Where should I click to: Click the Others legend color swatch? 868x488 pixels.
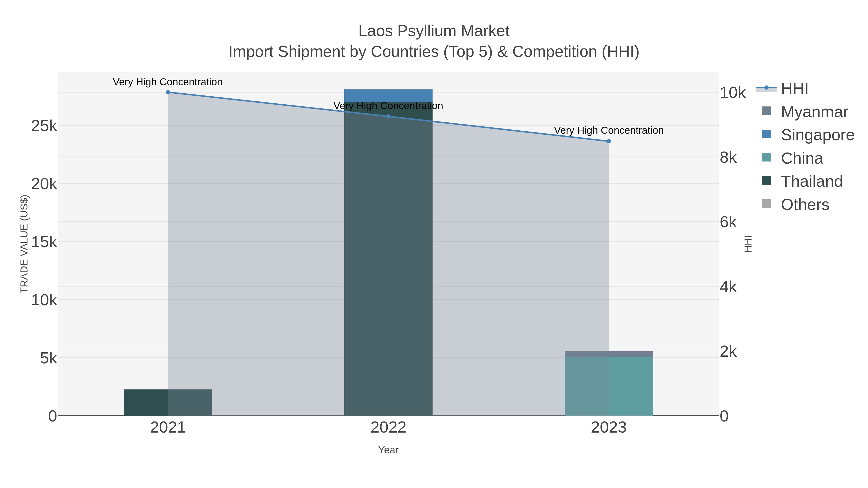pyautogui.click(x=766, y=204)
